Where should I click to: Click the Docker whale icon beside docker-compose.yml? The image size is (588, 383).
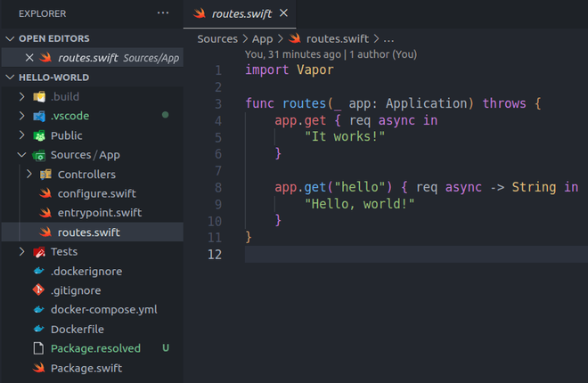coord(38,310)
